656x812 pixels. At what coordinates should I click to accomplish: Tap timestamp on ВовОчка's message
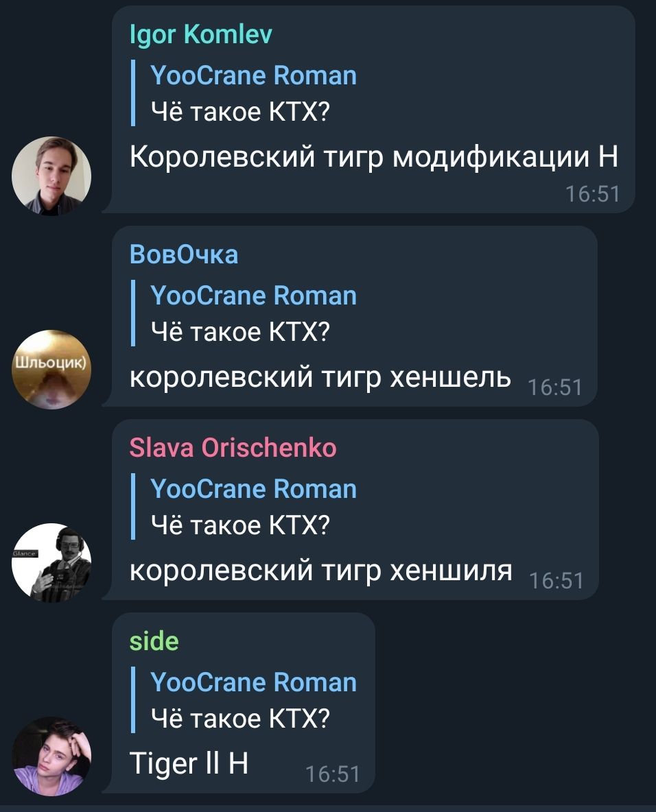[x=555, y=387]
